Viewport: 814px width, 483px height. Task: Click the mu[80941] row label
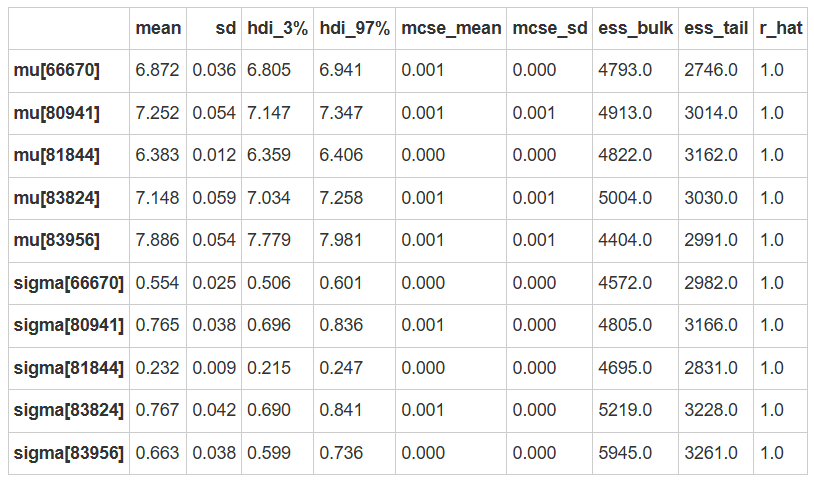pyautogui.click(x=57, y=113)
